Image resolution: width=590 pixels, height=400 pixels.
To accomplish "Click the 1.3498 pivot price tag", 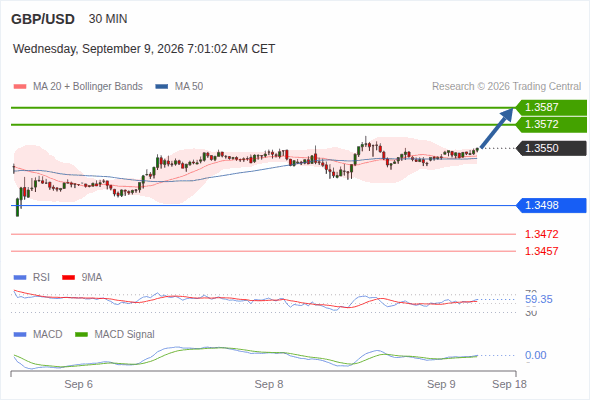I will pyautogui.click(x=551, y=205).
